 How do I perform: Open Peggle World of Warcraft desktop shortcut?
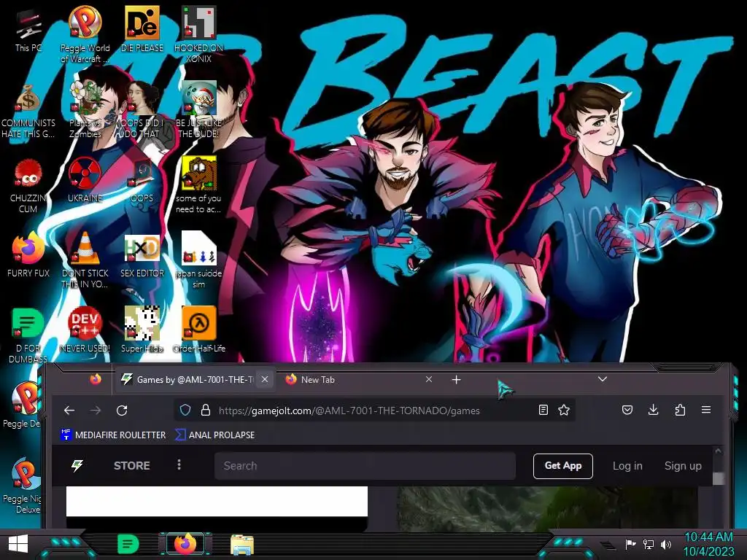(x=85, y=34)
